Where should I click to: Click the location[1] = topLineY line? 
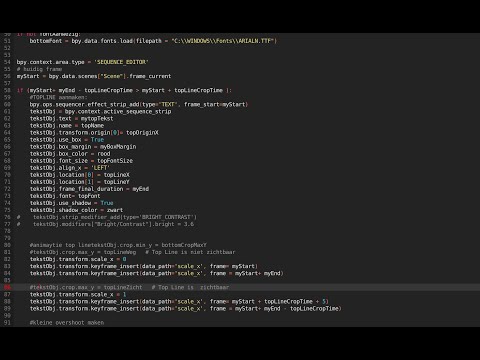click(79, 182)
